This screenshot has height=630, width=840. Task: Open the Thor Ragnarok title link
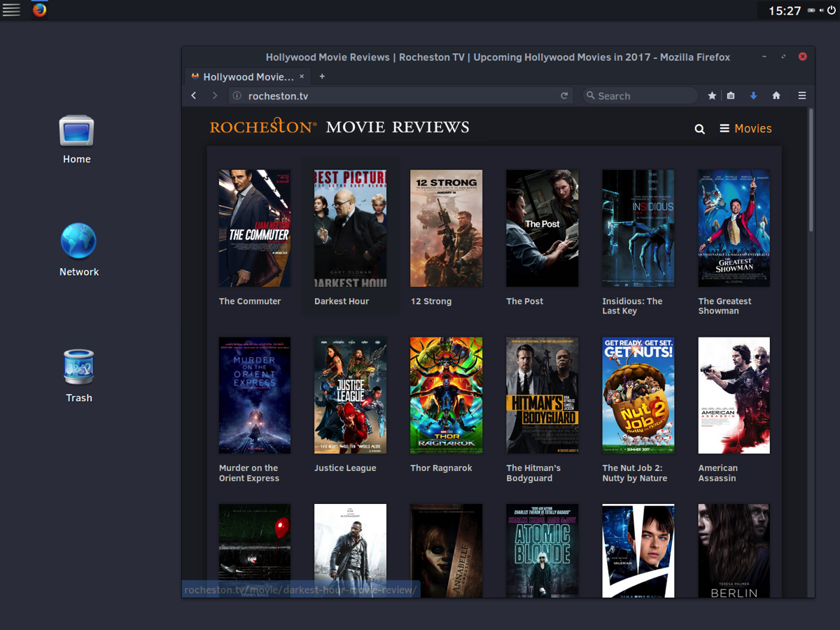(442, 468)
